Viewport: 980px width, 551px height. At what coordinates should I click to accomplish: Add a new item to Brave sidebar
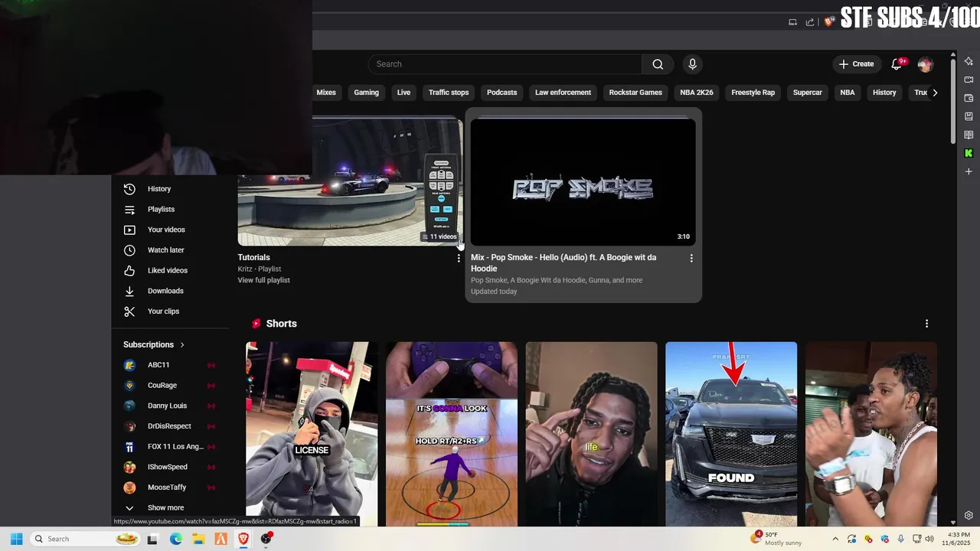969,171
